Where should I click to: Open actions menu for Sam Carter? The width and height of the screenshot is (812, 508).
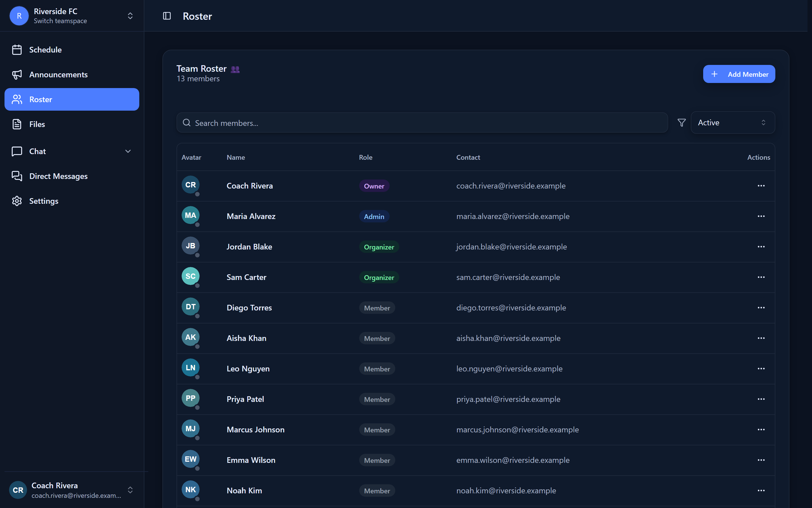pyautogui.click(x=761, y=277)
